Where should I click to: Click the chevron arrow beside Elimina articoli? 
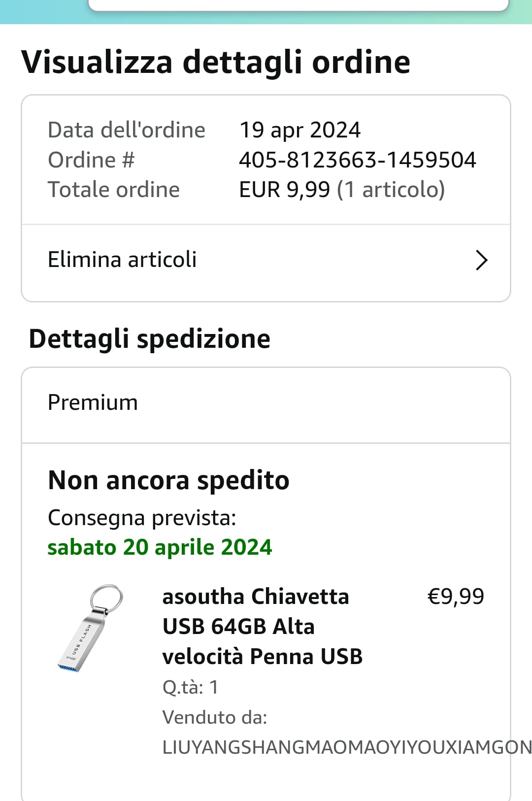click(481, 260)
